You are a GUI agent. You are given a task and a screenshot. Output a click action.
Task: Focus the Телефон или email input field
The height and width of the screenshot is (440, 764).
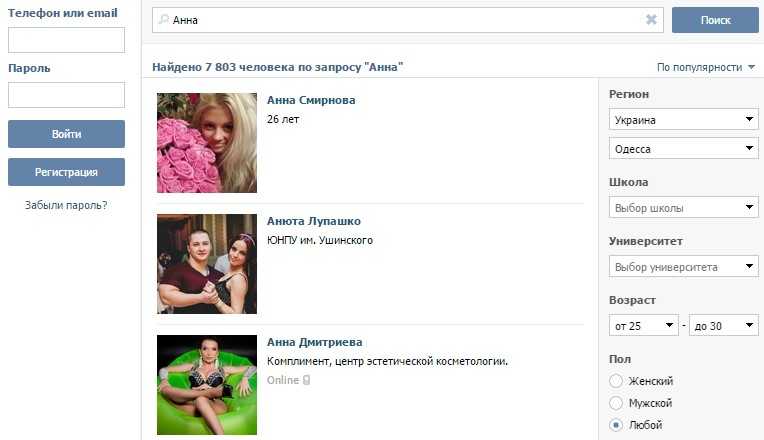click(x=66, y=40)
